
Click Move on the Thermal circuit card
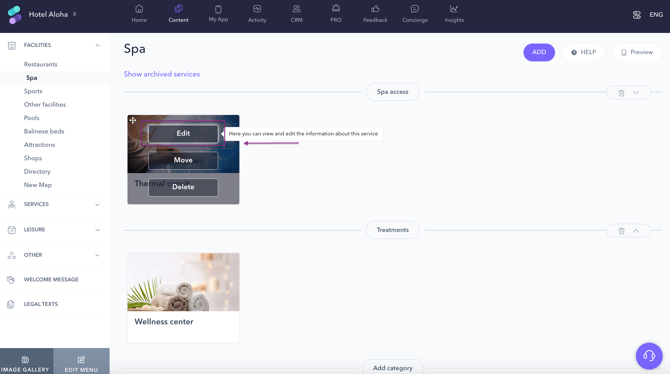(x=183, y=160)
